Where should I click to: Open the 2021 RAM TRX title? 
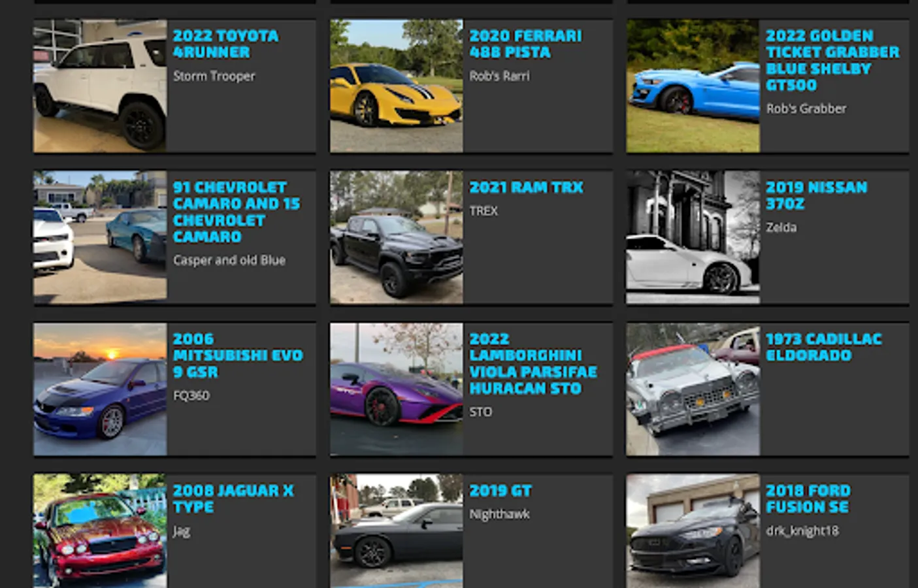[x=526, y=187]
